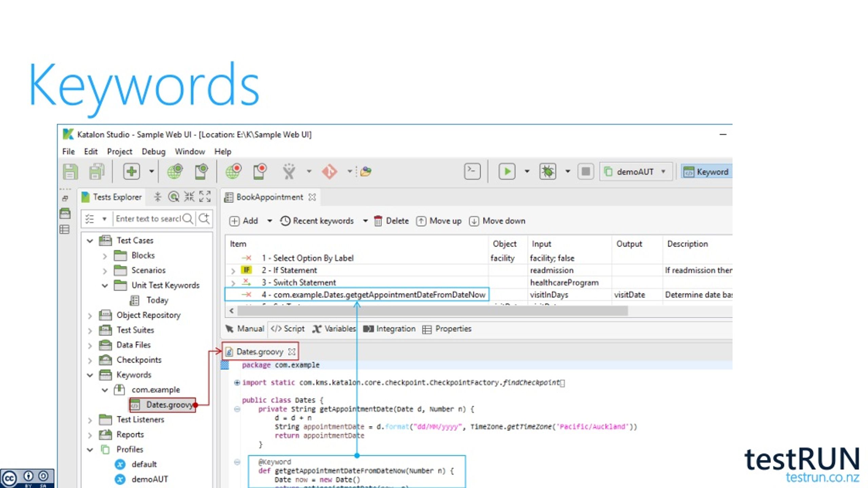Click the maximize explorer expand icon
The height and width of the screenshot is (488, 868).
click(x=205, y=197)
